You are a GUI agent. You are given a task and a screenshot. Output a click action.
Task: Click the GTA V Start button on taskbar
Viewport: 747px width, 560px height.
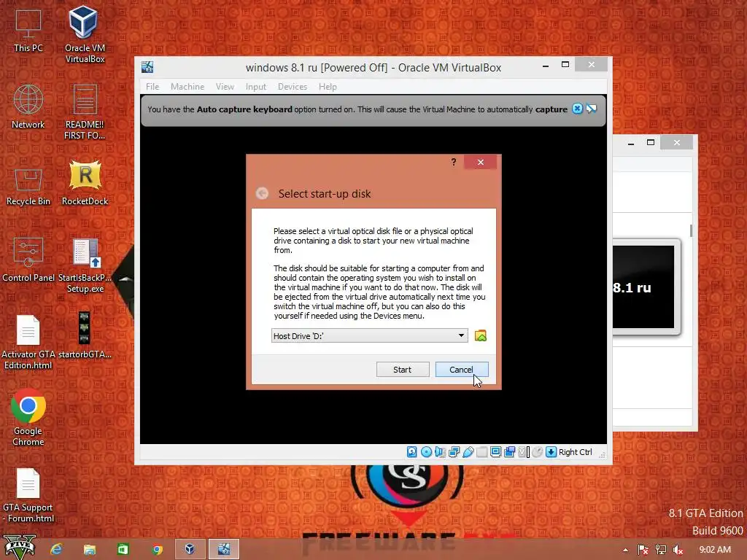click(20, 548)
